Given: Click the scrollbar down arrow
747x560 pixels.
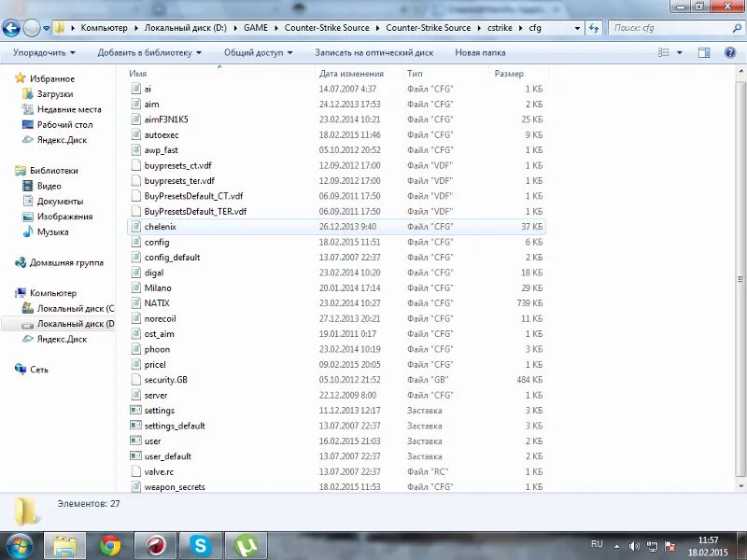Looking at the screenshot, I should click(741, 485).
